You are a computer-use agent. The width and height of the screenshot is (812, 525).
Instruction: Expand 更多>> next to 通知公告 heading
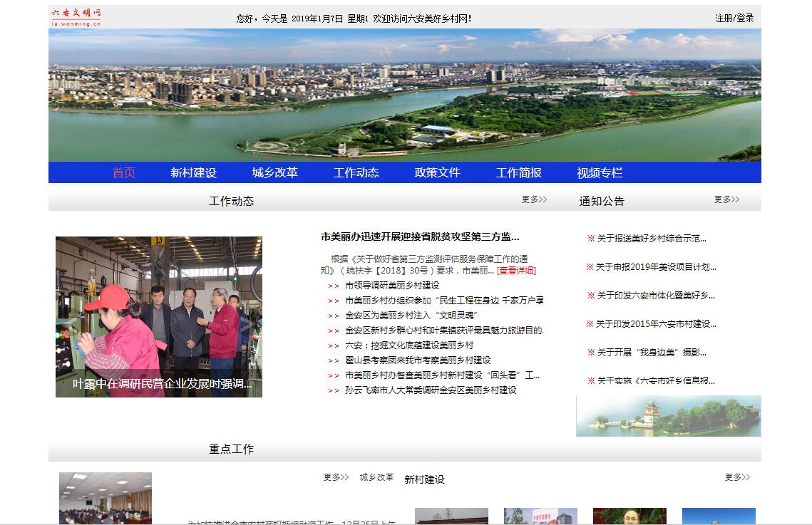(x=726, y=199)
